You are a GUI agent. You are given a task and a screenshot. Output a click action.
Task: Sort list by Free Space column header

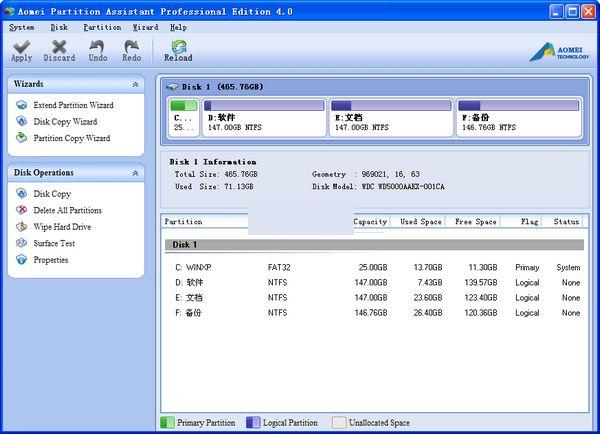(x=474, y=222)
